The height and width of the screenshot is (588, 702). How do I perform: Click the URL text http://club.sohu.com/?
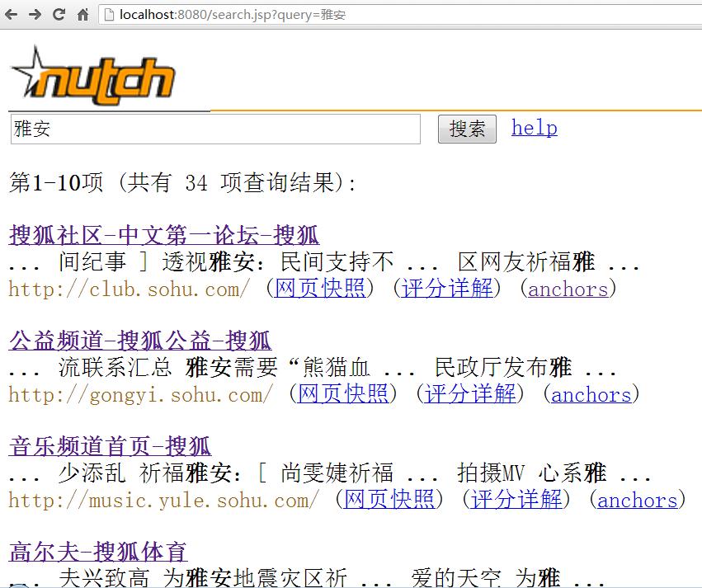point(129,289)
